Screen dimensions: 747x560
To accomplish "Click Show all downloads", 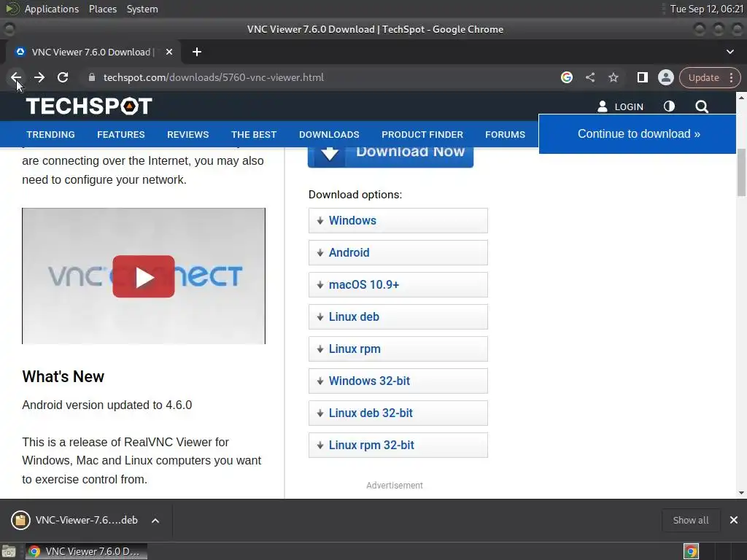I will pos(690,521).
